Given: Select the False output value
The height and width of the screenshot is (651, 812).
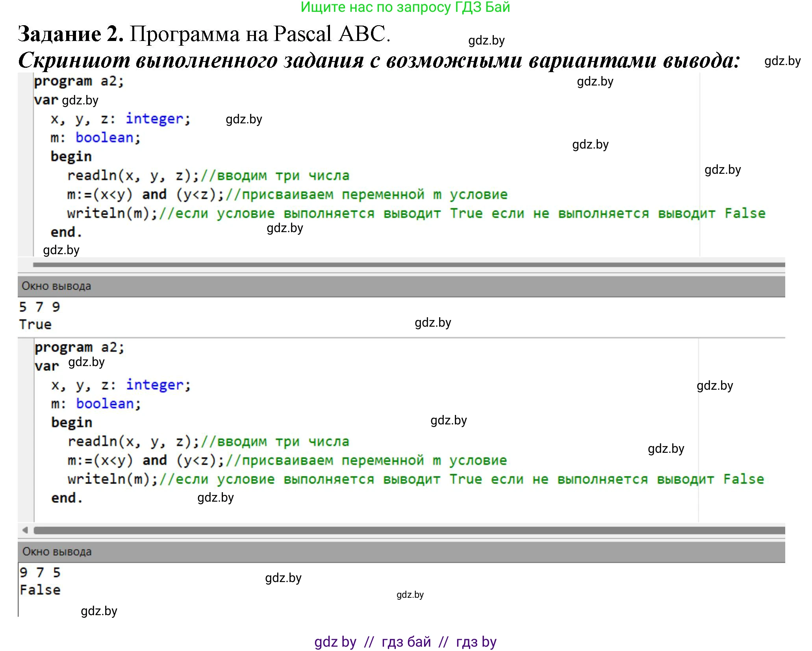Looking at the screenshot, I should 39,590.
